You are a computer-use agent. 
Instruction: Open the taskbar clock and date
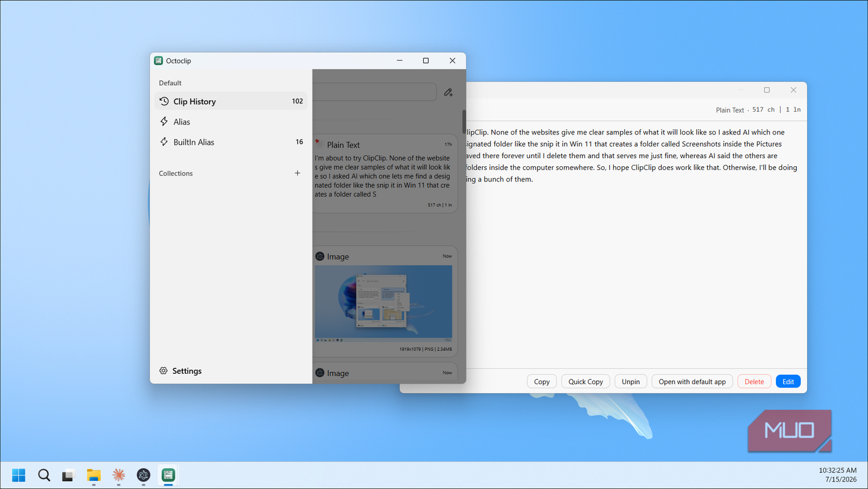coord(837,475)
